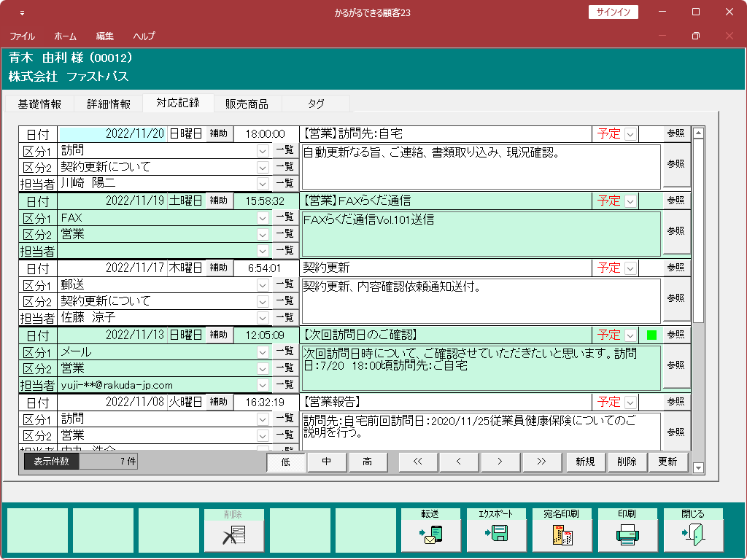This screenshot has height=560, width=747.
Task: Open 担当者 川崎 陽二 dropdown
Action: point(263,184)
